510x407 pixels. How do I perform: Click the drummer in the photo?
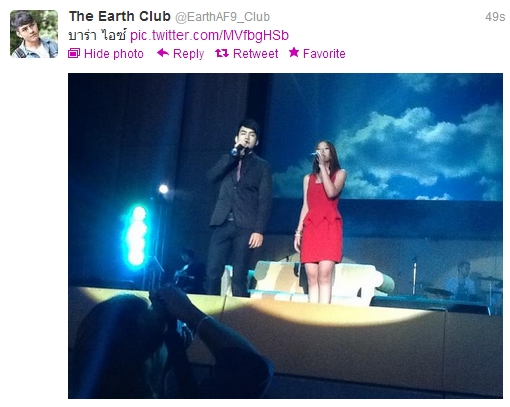tap(462, 280)
